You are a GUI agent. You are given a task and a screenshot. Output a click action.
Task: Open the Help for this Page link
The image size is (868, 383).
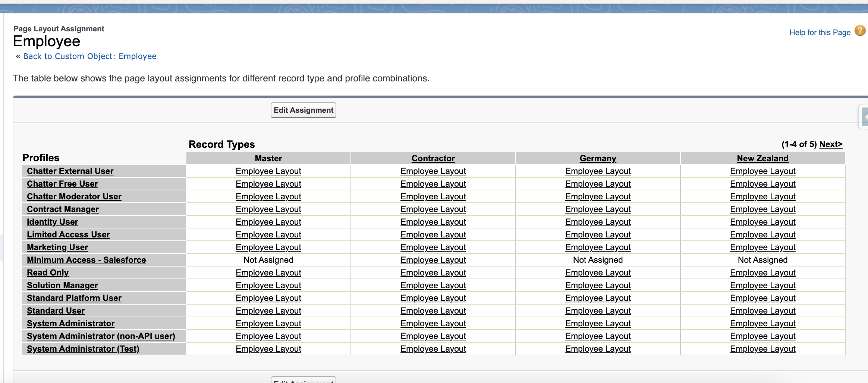(820, 32)
